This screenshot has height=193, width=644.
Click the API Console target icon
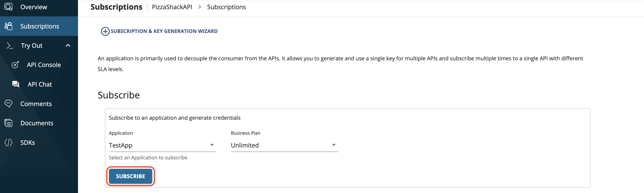15,65
